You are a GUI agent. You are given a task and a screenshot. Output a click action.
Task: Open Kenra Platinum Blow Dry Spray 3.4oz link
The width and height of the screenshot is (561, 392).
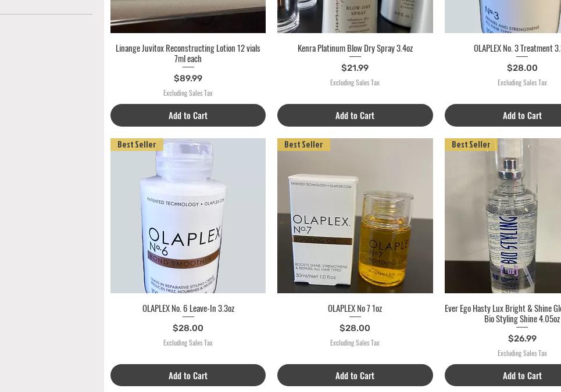(355, 48)
